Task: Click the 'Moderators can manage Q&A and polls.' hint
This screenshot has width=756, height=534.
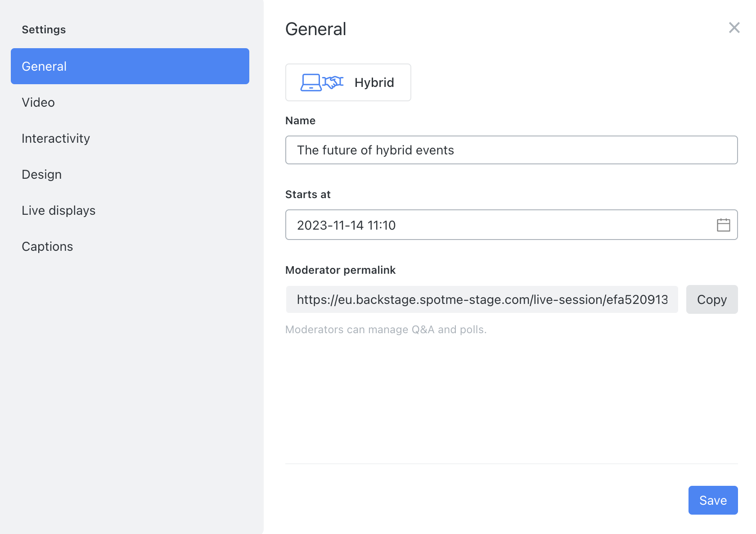Action: [x=386, y=330]
